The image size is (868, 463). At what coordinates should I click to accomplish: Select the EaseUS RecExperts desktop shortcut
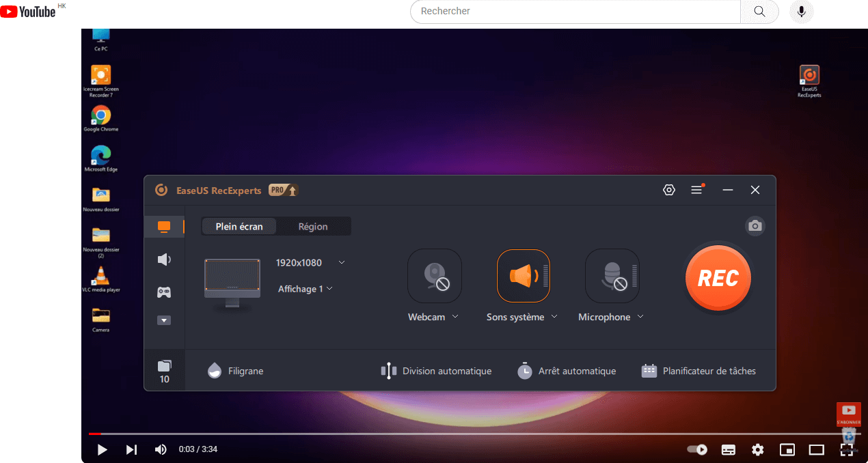click(x=809, y=81)
